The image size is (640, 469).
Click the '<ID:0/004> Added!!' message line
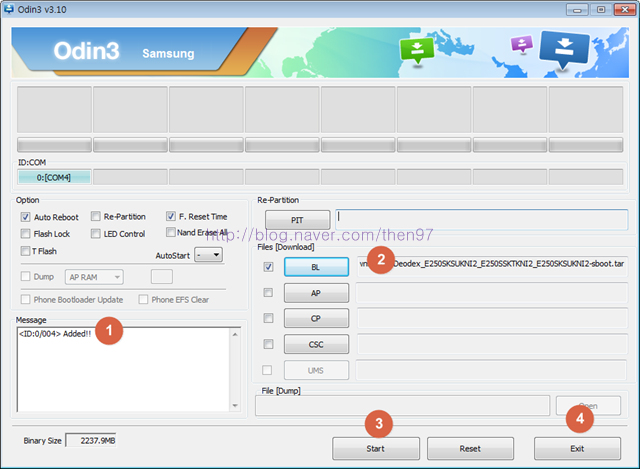(x=55, y=334)
